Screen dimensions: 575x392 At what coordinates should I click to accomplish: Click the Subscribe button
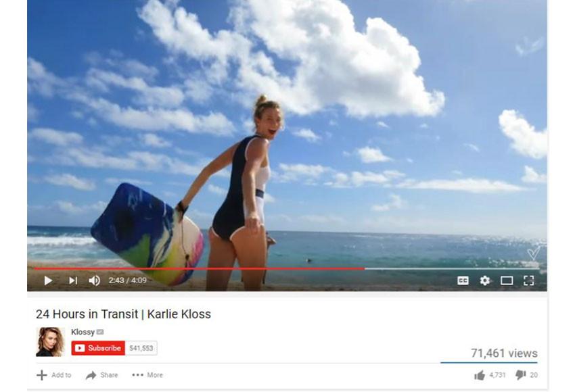(x=98, y=348)
